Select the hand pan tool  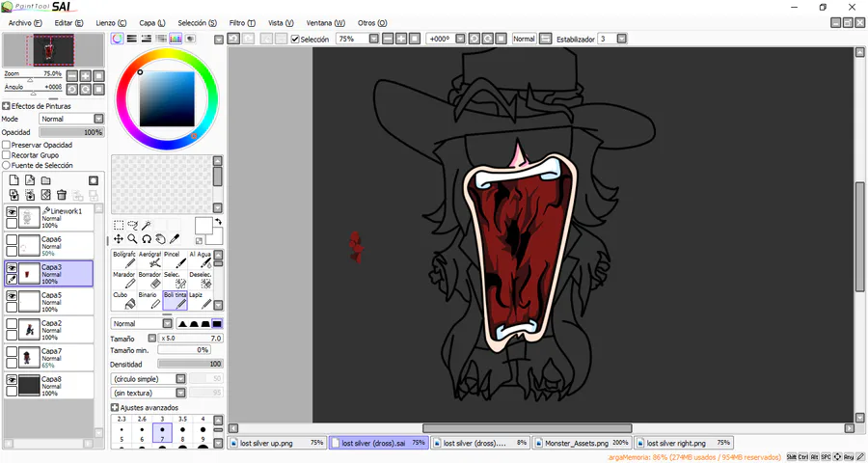pyautogui.click(x=160, y=238)
